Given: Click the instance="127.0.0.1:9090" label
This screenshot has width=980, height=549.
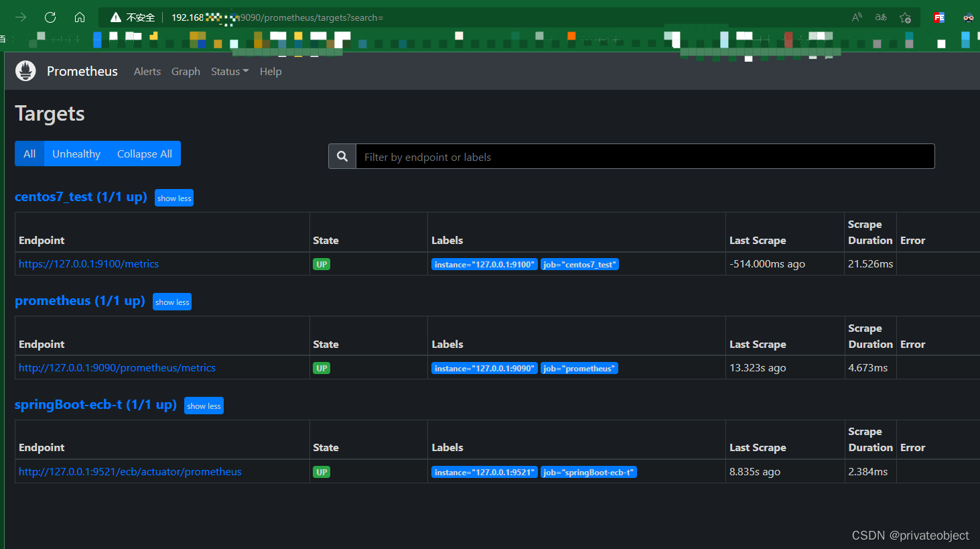Looking at the screenshot, I should click(484, 368).
